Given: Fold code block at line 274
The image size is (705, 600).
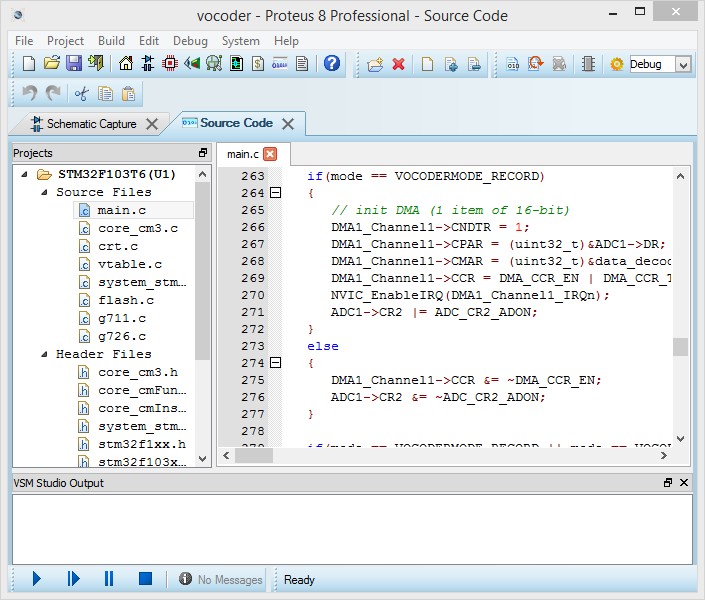Looking at the screenshot, I should pos(276,363).
